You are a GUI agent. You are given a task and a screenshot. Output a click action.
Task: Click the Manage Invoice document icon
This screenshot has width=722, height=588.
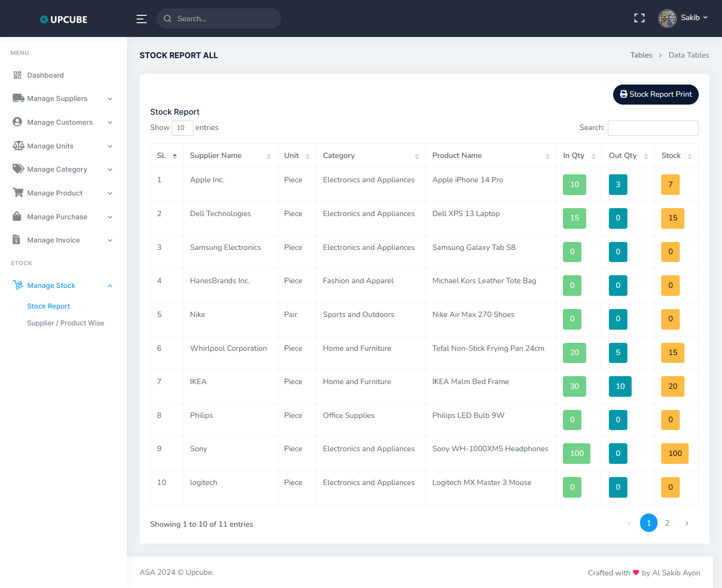coord(17,240)
